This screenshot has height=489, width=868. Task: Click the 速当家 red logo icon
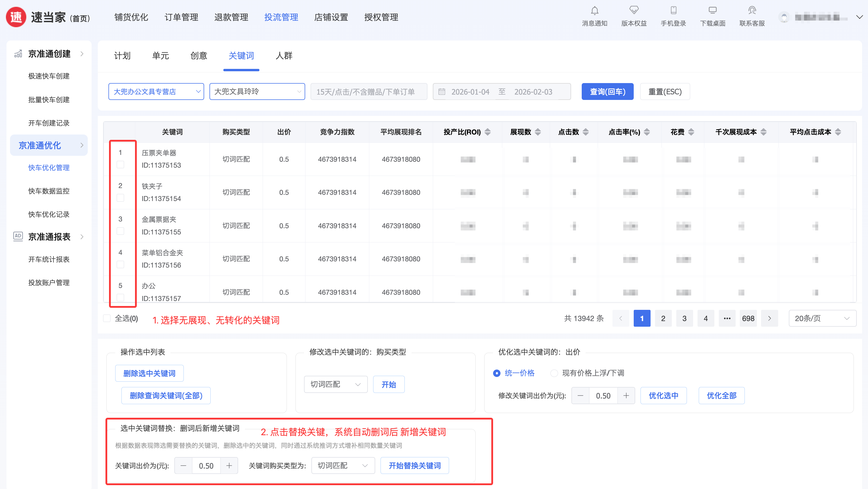point(16,17)
